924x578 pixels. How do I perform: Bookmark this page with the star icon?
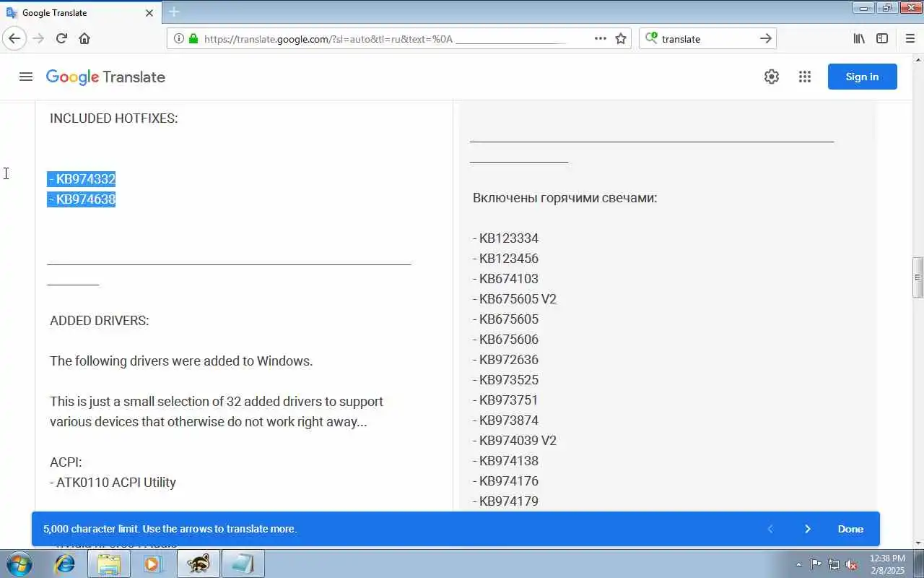621,38
